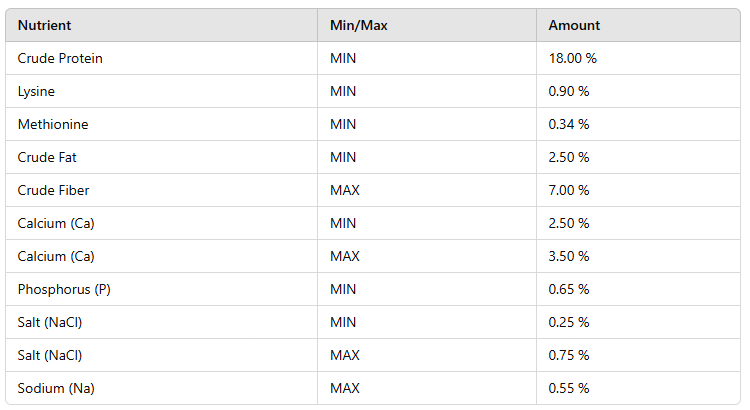Image resolution: width=750 pixels, height=410 pixels.
Task: Select the 0.75 % salt maximum value
Action: pos(569,355)
